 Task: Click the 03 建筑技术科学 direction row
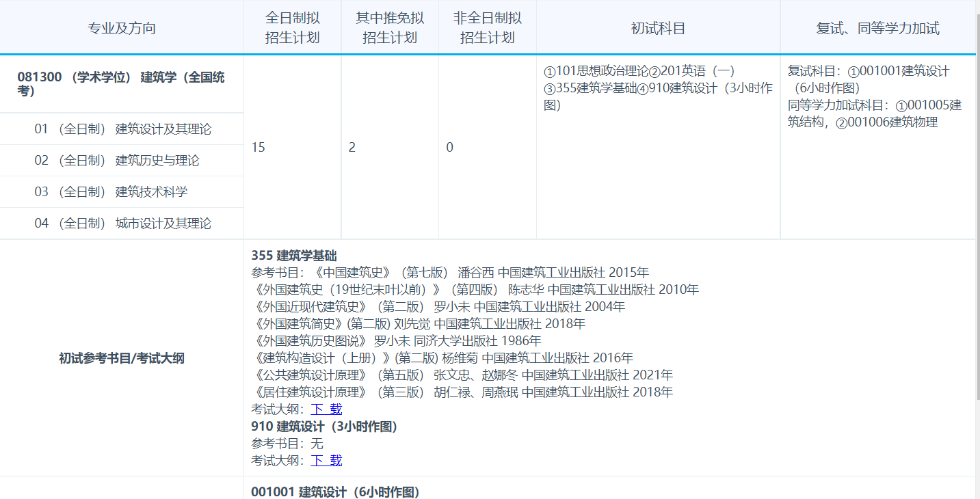pos(122,191)
